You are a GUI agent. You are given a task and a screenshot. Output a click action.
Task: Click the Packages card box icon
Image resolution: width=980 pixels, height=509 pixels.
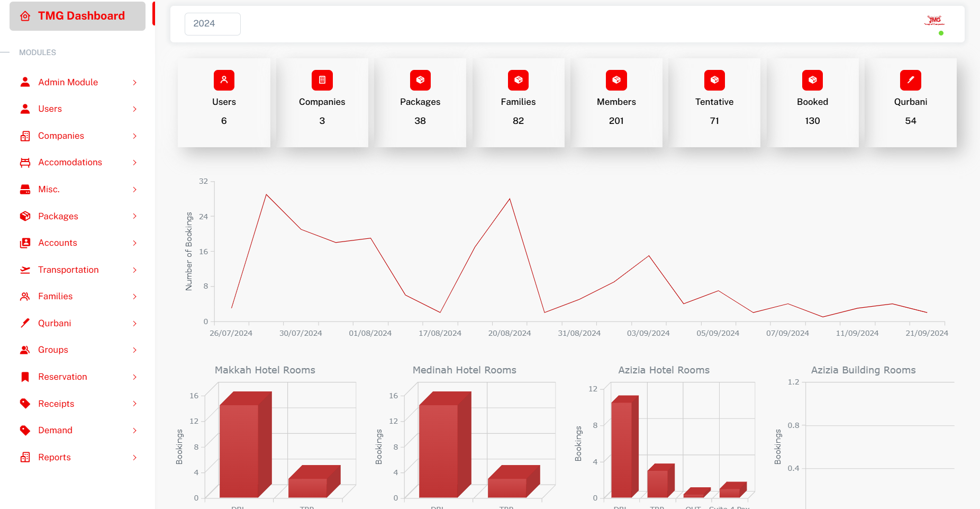click(420, 80)
